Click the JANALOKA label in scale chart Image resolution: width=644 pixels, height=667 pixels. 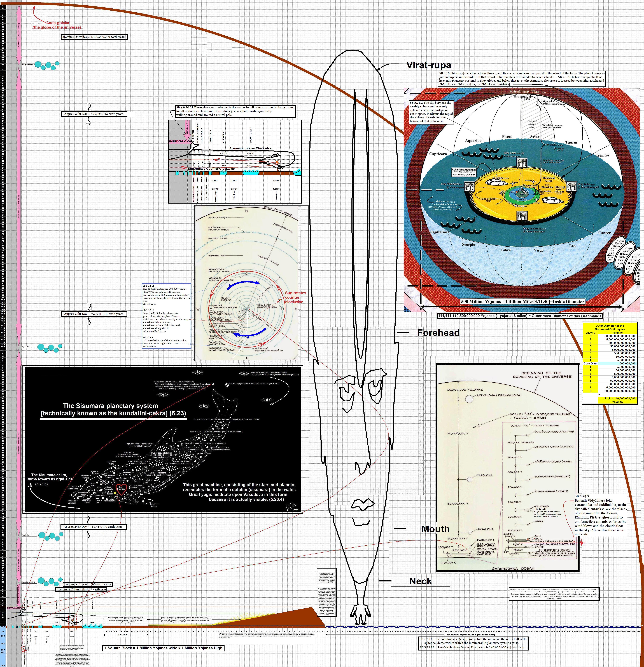pos(485,529)
